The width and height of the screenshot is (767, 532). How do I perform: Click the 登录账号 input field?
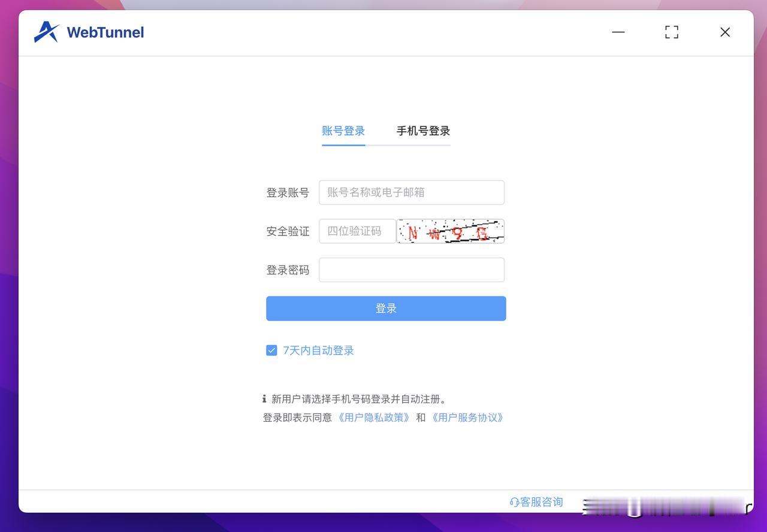(412, 192)
